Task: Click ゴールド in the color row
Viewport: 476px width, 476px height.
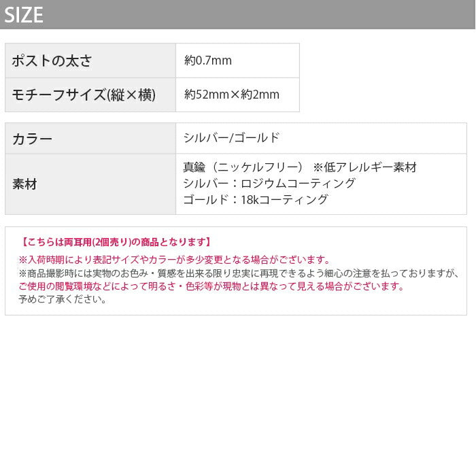Action: pos(258,137)
